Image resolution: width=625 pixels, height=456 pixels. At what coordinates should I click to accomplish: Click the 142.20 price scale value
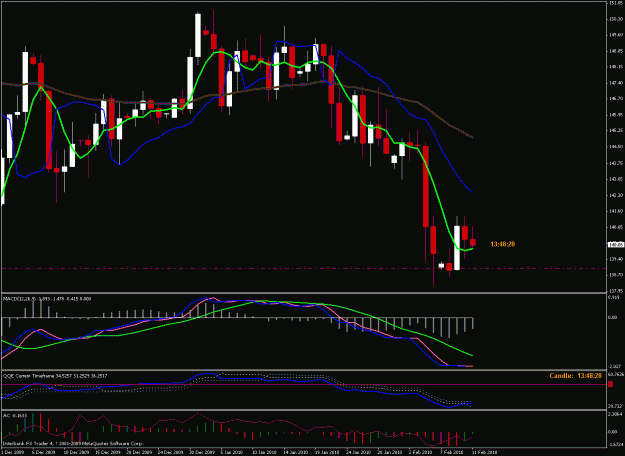pos(615,195)
